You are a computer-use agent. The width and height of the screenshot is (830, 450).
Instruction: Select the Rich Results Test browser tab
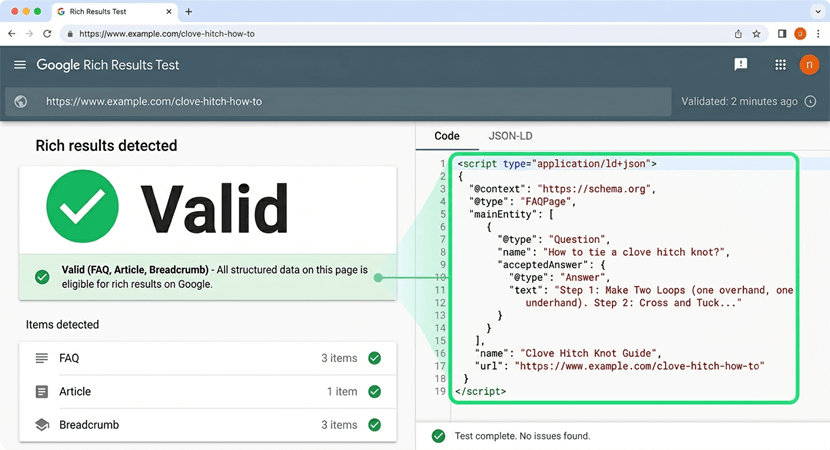point(115,11)
